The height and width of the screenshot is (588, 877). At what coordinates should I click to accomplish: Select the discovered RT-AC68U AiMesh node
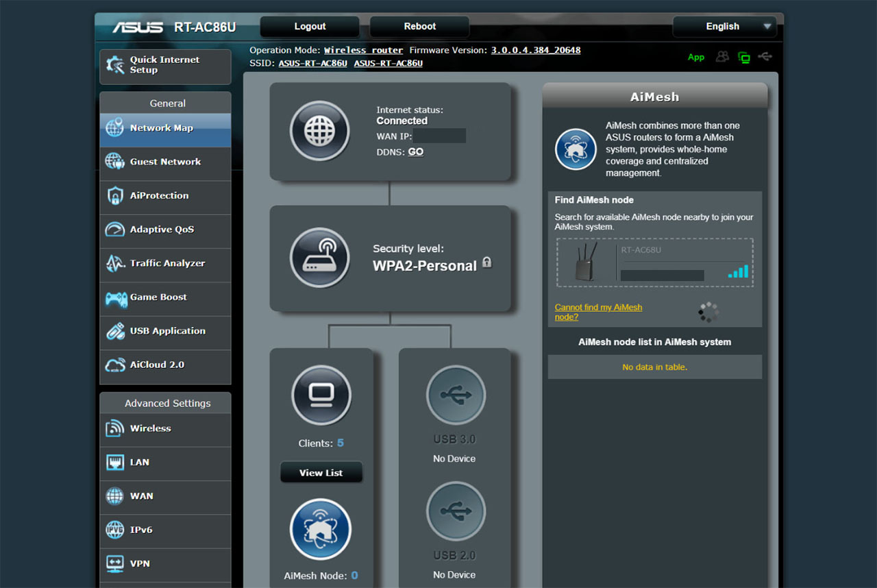[x=654, y=262]
